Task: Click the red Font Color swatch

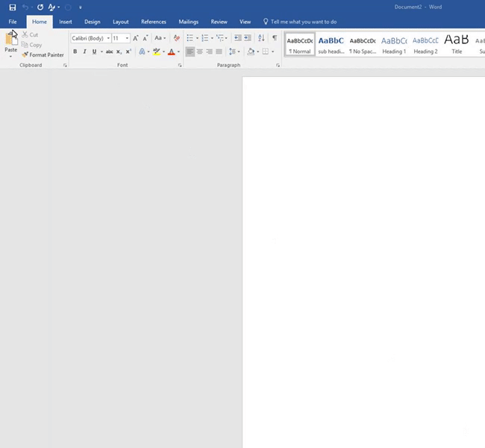Action: point(171,52)
